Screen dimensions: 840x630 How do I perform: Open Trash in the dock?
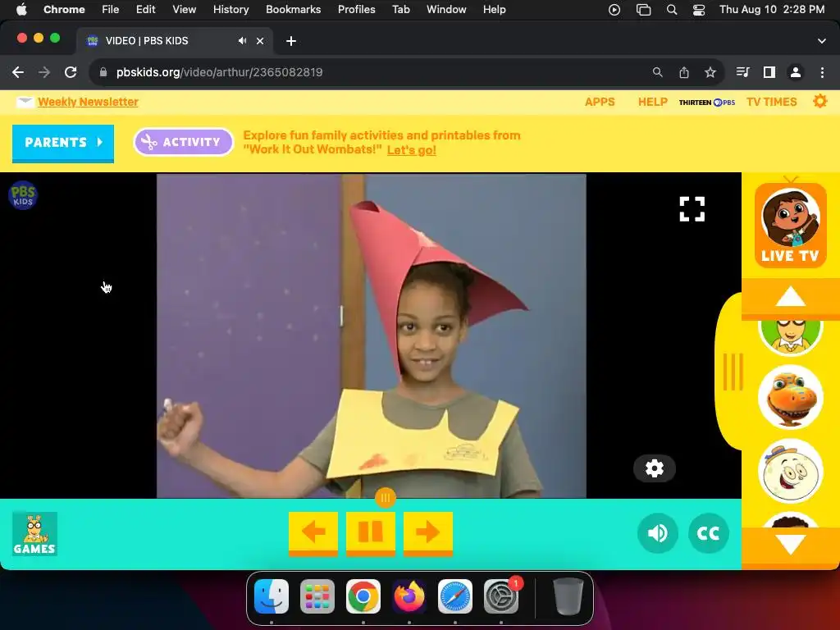(x=568, y=596)
